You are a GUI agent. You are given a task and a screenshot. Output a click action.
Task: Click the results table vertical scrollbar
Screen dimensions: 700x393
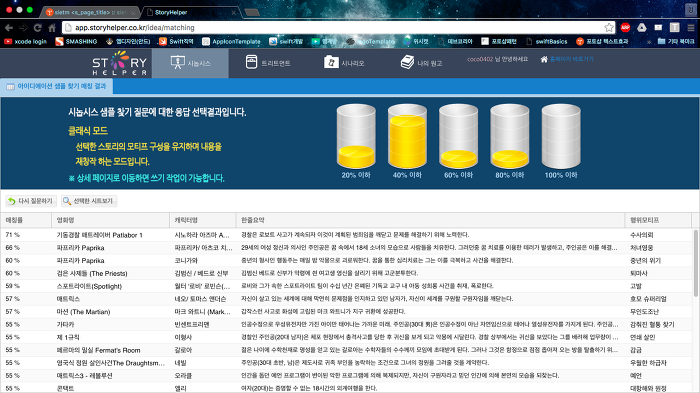tap(696, 263)
